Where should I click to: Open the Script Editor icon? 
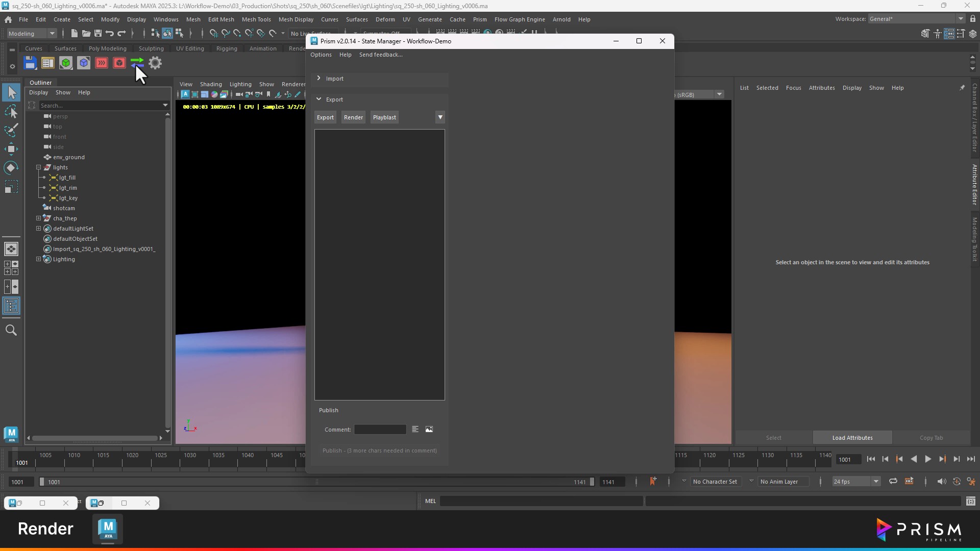971,501
